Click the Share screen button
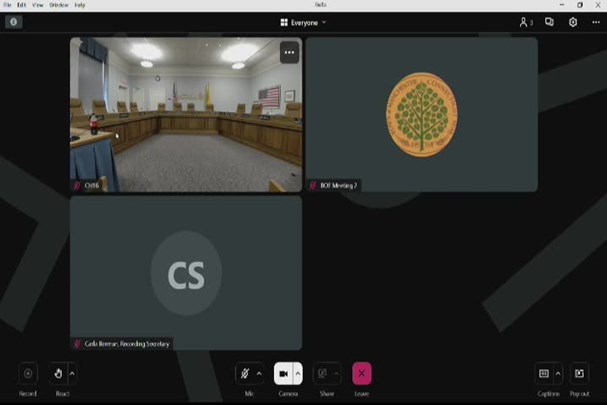This screenshot has width=607, height=405. (x=322, y=374)
